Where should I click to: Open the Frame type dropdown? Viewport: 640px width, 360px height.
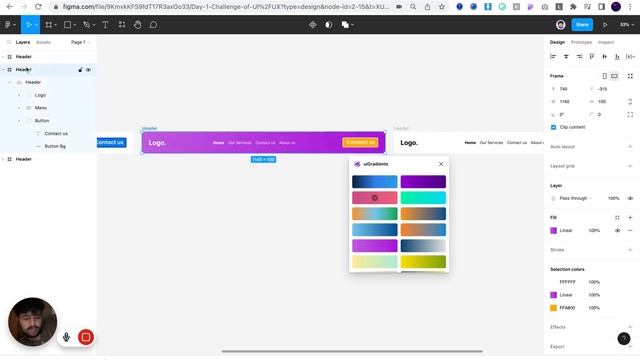(559, 76)
